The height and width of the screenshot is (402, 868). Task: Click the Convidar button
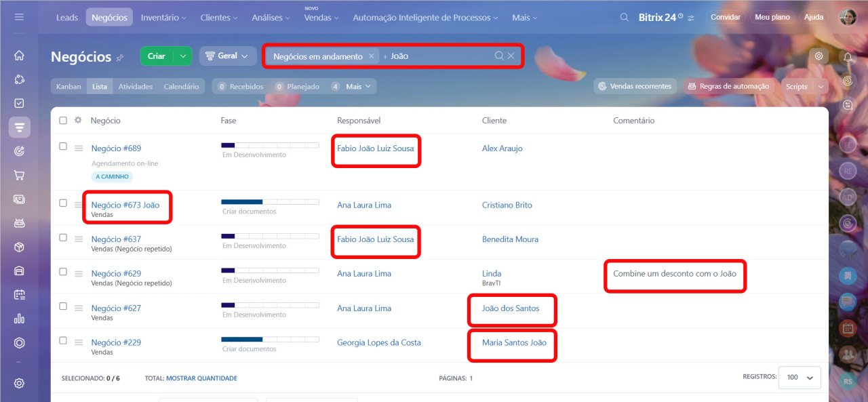(726, 17)
